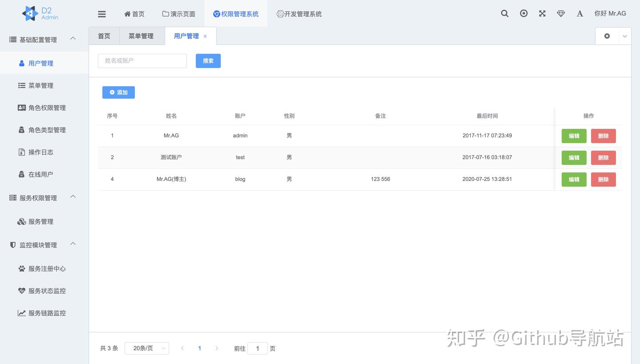This screenshot has width=640, height=364.
Task: Open the 20条/页 page size dropdown
Action: coord(147,348)
